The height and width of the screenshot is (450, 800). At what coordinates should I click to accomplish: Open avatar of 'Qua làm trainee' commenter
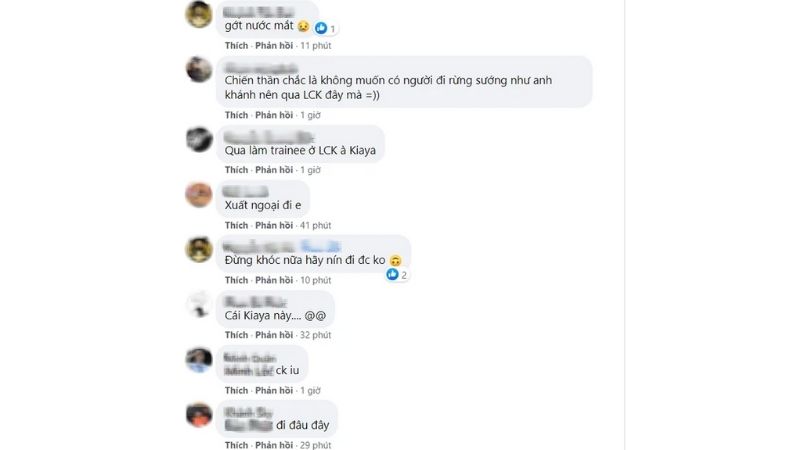[x=198, y=139]
